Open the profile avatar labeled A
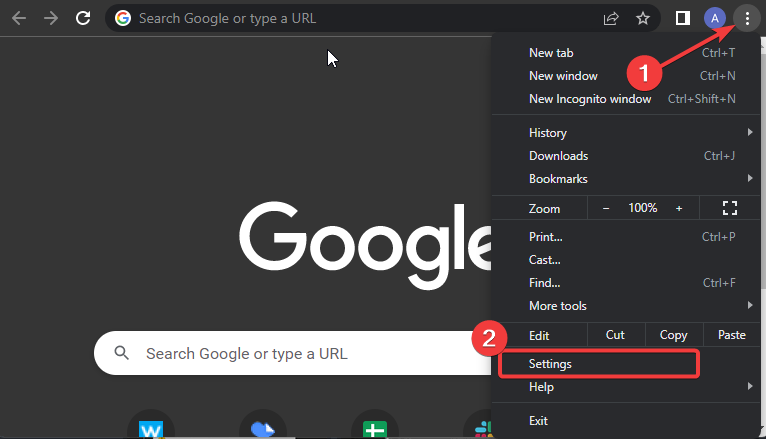 (x=715, y=19)
